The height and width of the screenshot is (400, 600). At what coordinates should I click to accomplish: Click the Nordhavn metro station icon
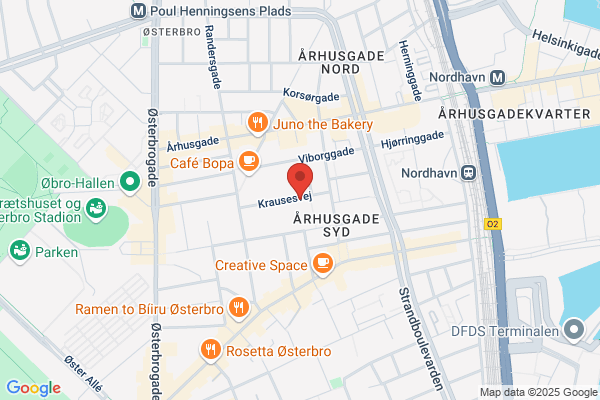[497, 78]
